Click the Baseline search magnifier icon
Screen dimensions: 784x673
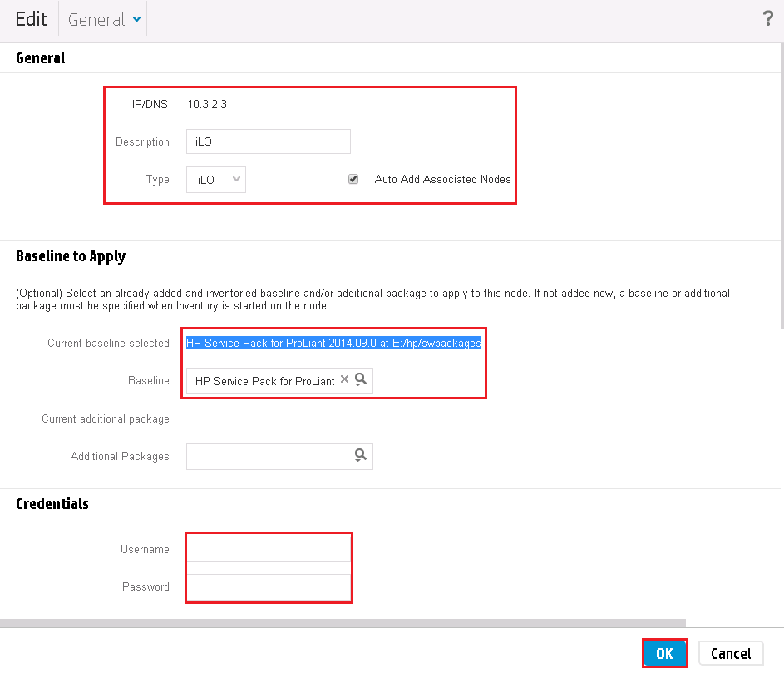[361, 380]
